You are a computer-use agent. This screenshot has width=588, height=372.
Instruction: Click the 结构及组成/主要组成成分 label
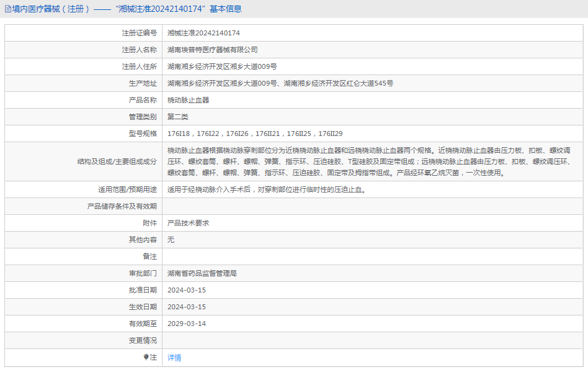click(x=117, y=161)
